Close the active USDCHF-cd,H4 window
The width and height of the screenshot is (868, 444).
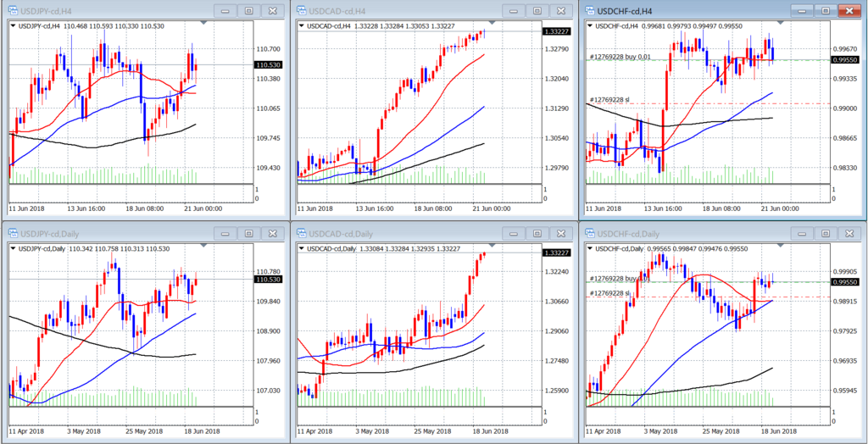pyautogui.click(x=848, y=10)
